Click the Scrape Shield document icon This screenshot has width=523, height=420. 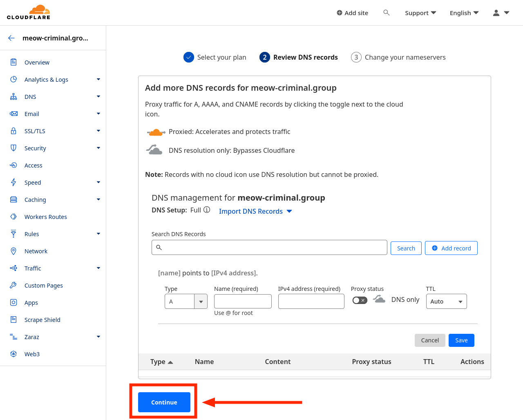pos(13,319)
